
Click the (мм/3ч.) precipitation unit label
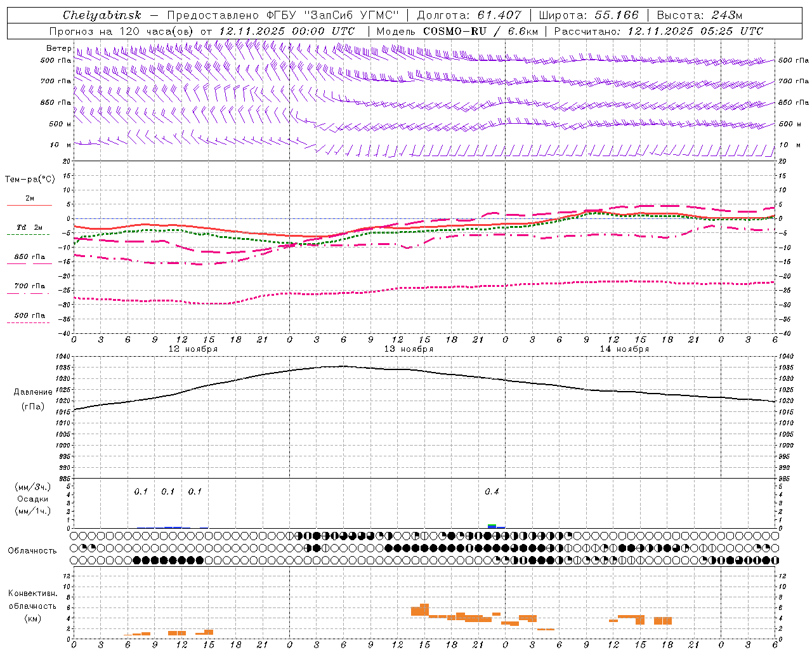32,487
